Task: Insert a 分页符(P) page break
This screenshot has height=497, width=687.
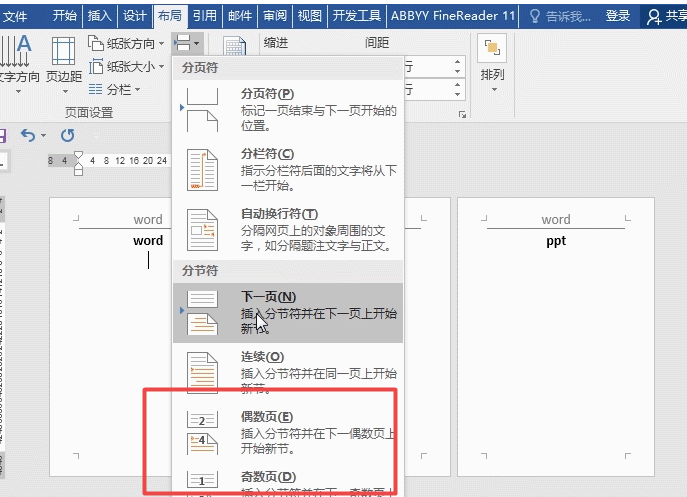Action: pos(288,110)
